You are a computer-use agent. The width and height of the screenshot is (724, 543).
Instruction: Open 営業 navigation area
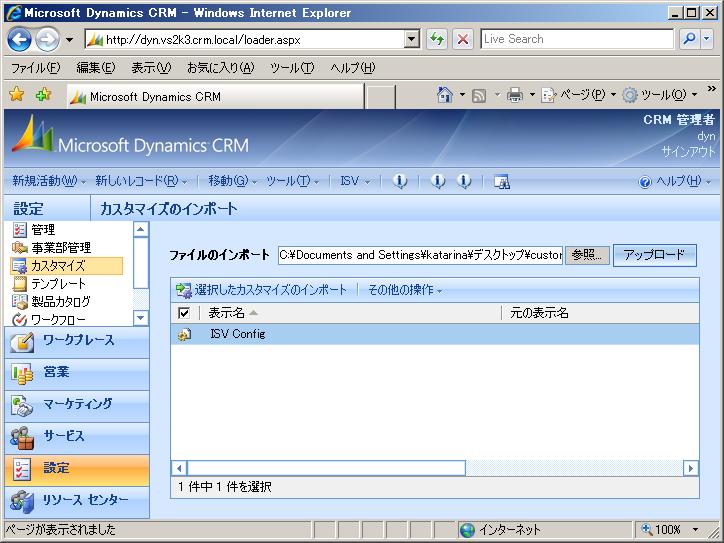[77, 374]
